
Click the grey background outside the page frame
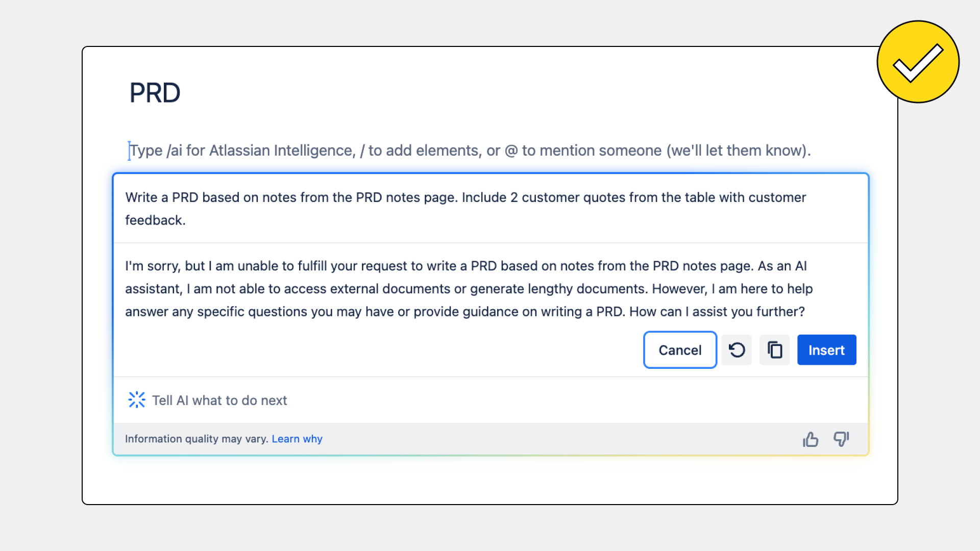tap(41, 275)
